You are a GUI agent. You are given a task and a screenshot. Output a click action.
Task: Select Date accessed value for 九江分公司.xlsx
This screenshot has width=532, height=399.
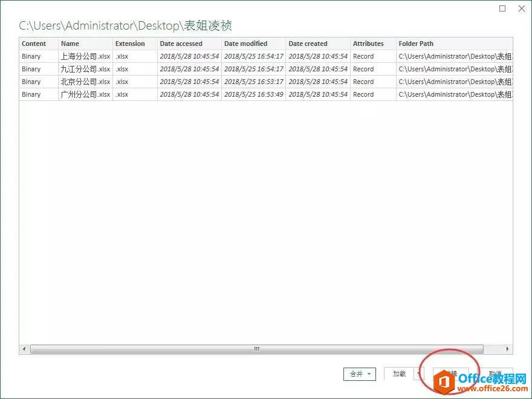point(190,69)
